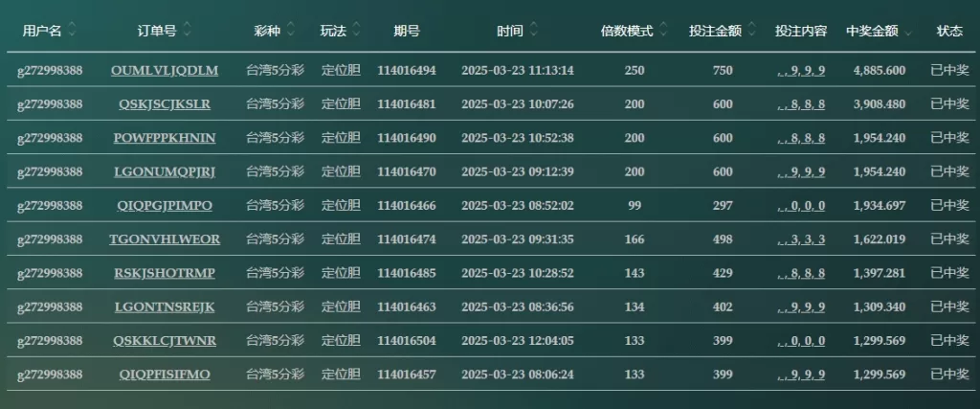Click the 状态 column header
980x409 pixels.
[x=949, y=31]
